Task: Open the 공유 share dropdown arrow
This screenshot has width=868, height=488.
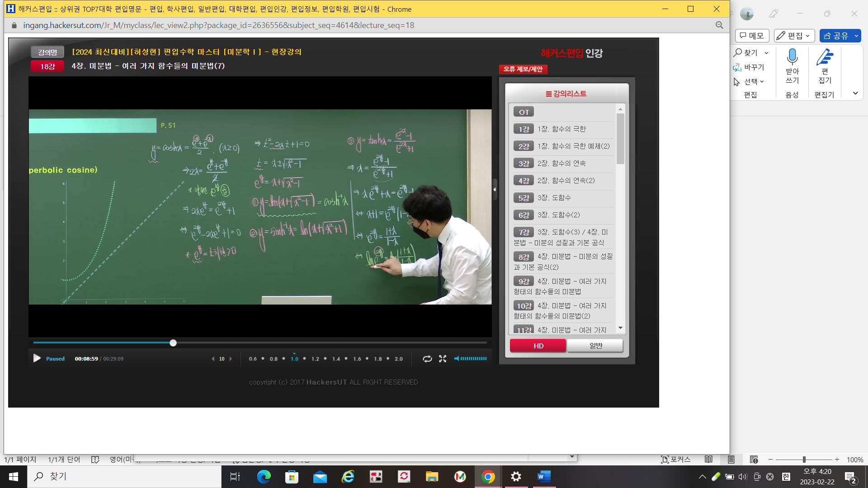Action: pyautogui.click(x=856, y=36)
